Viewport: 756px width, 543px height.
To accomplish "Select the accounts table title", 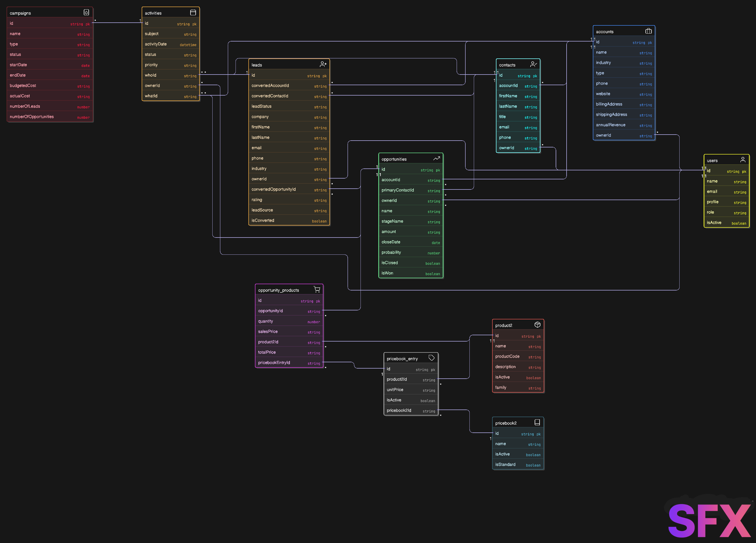I will 604,32.
